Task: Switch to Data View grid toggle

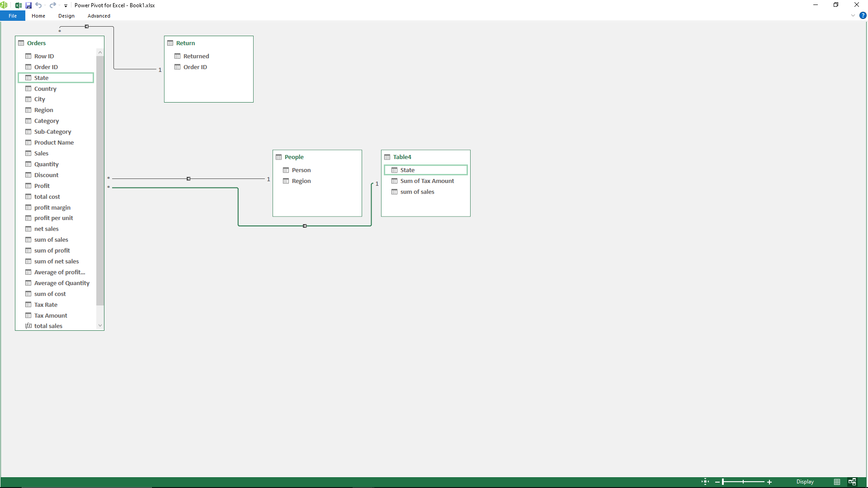Action: [837, 482]
